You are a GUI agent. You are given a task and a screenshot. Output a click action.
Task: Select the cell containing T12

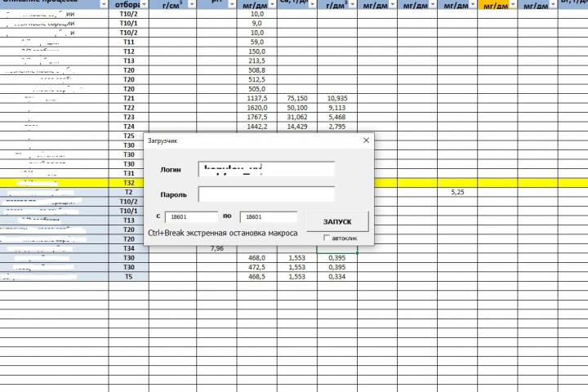[129, 51]
